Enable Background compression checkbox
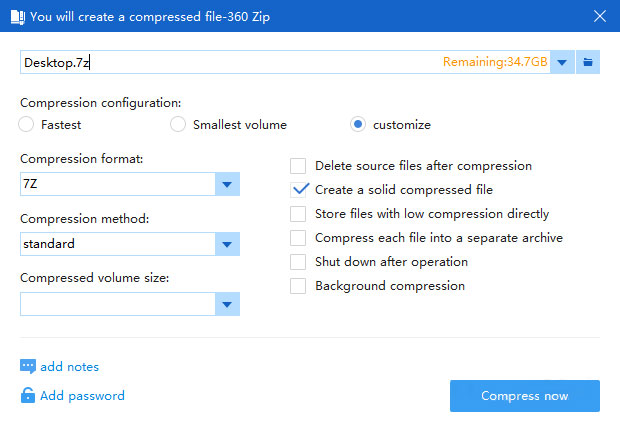This screenshot has width=620, height=430. [x=298, y=286]
